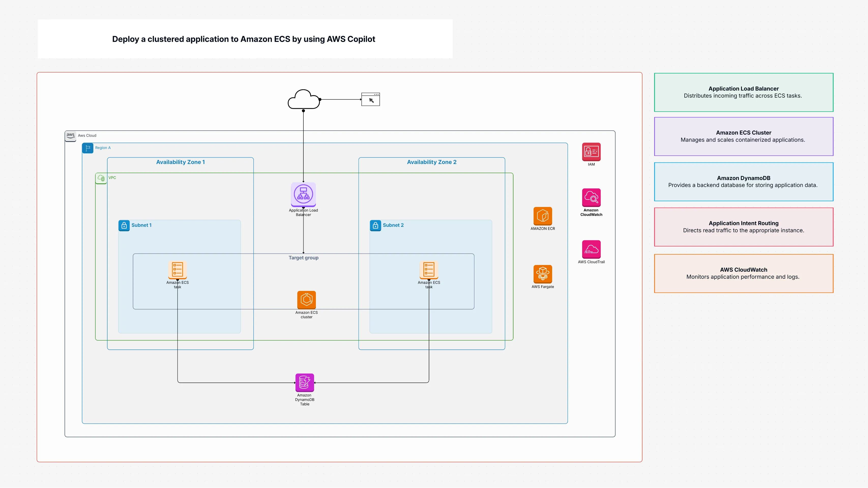Click the IAM service icon
The width and height of the screenshot is (868, 488).
coord(591,152)
